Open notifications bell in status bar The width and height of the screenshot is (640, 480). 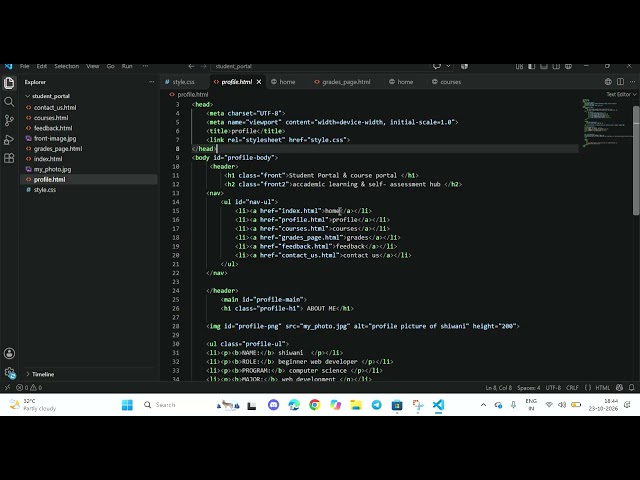click(x=632, y=387)
